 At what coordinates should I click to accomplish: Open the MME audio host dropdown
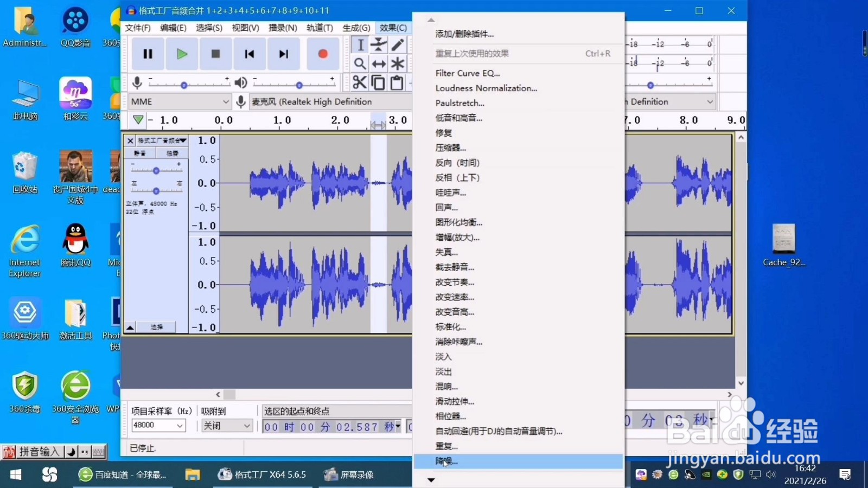pos(181,101)
